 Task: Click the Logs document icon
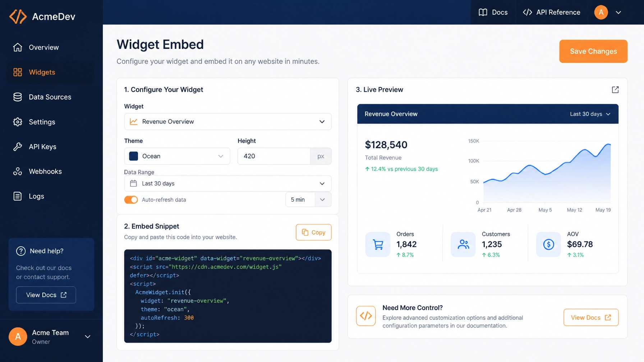click(x=18, y=196)
